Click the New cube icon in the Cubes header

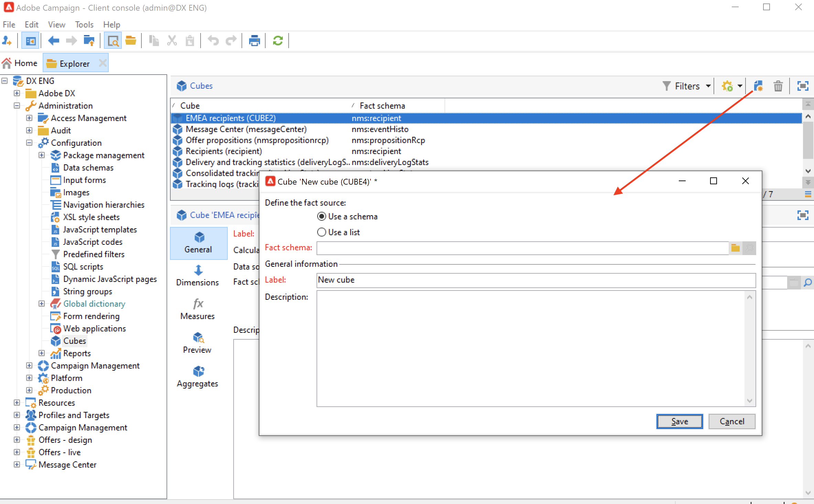(758, 86)
